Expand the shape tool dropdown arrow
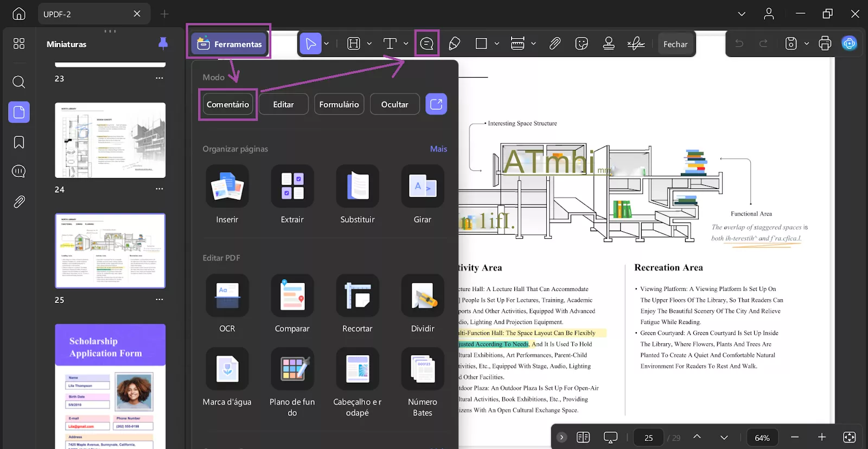 496,44
